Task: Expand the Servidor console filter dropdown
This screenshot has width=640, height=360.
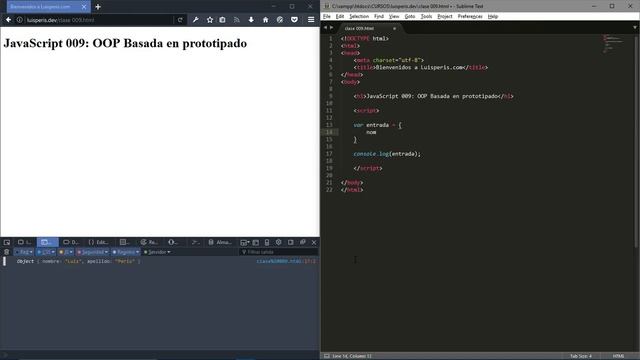Action: (157, 252)
